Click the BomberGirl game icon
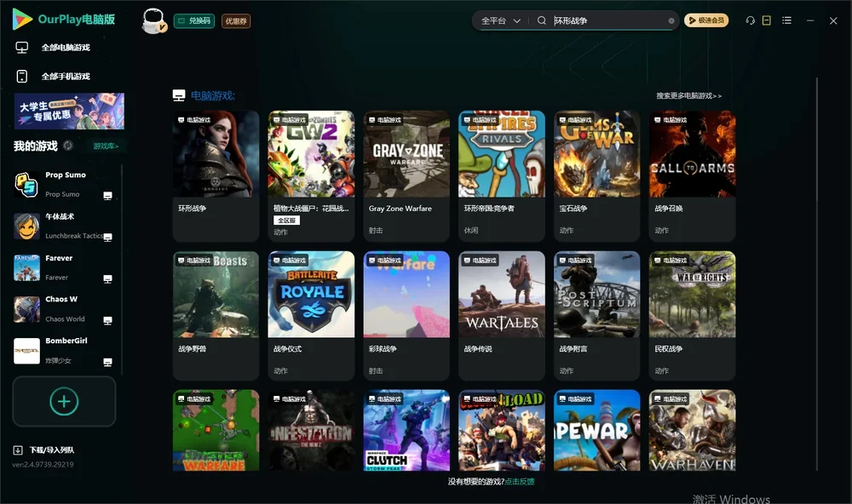The height and width of the screenshot is (504, 852). point(26,351)
